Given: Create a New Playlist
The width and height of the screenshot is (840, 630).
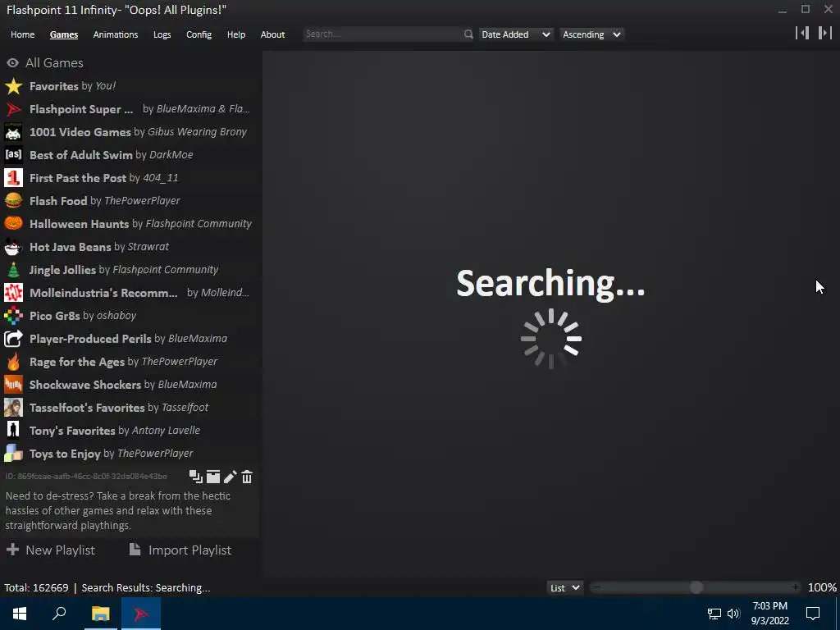Looking at the screenshot, I should pos(50,550).
